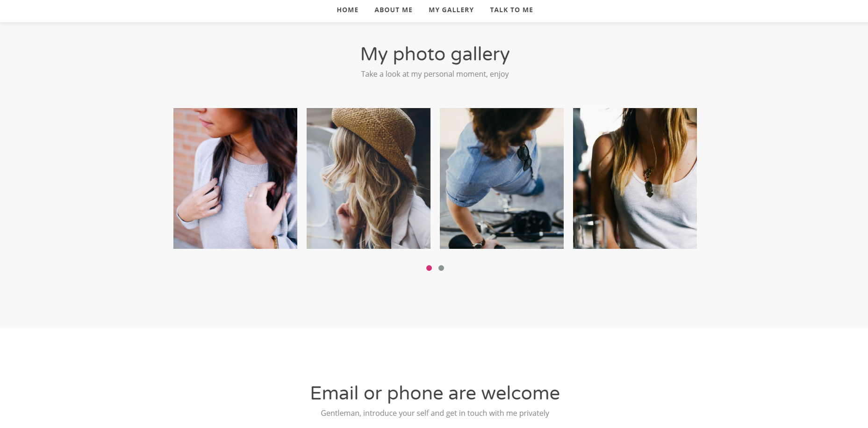Screen dimensions: 868x428
Task: Click the ring on the hand in first photo
Action: click(250, 196)
